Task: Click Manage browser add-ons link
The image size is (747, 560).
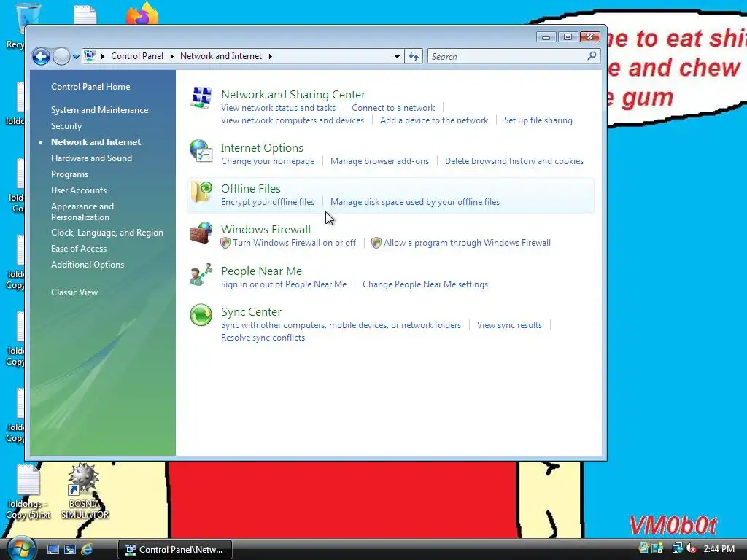Action: coord(379,161)
